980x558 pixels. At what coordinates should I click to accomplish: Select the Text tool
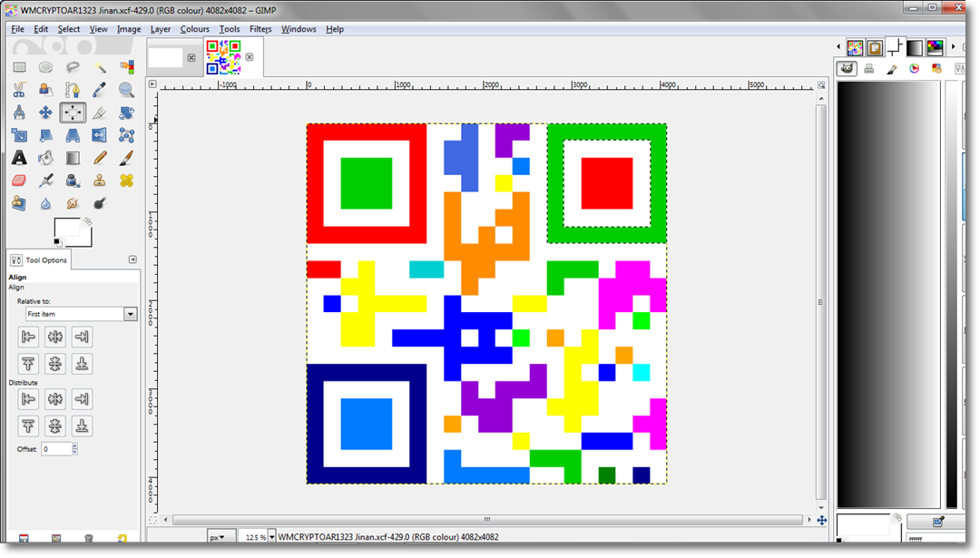[19, 158]
